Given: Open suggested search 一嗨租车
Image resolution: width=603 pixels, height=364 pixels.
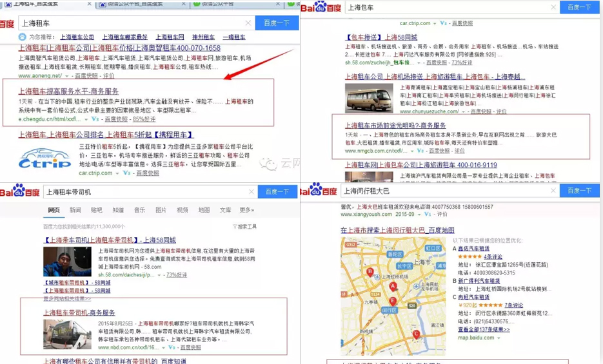Looking at the screenshot, I should [x=234, y=37].
